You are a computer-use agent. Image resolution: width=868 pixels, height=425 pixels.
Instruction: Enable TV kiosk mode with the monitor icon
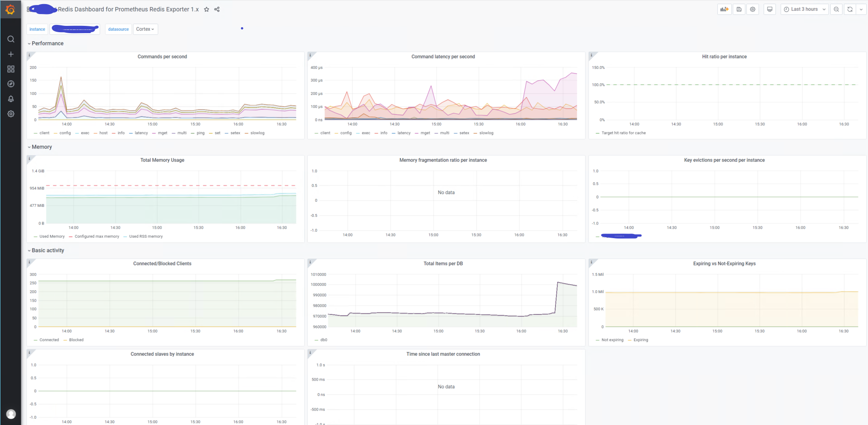coord(769,9)
